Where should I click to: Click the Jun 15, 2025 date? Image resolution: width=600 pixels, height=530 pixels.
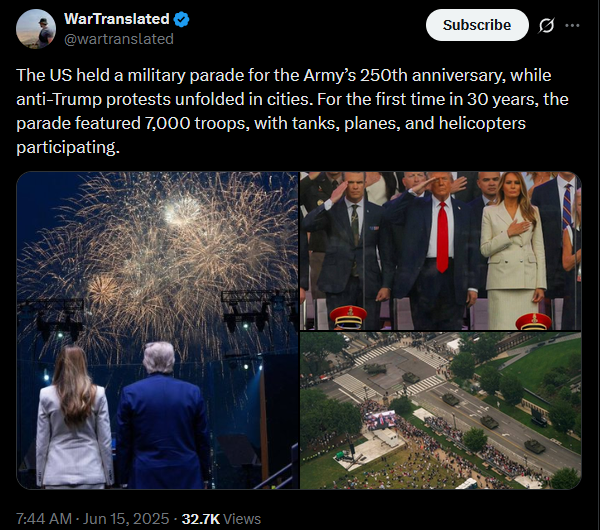[126, 519]
